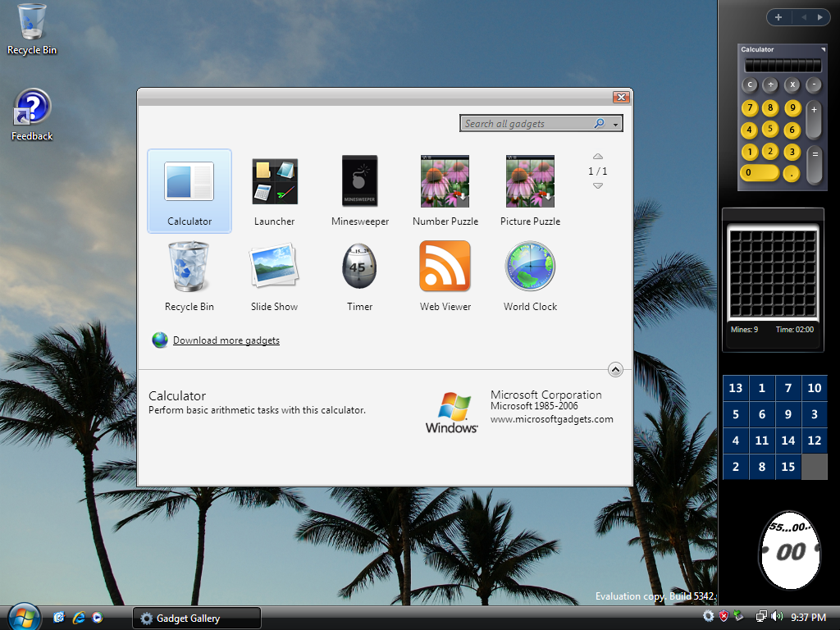Collapse the gadget details pane
The image size is (840, 630).
pyautogui.click(x=616, y=370)
